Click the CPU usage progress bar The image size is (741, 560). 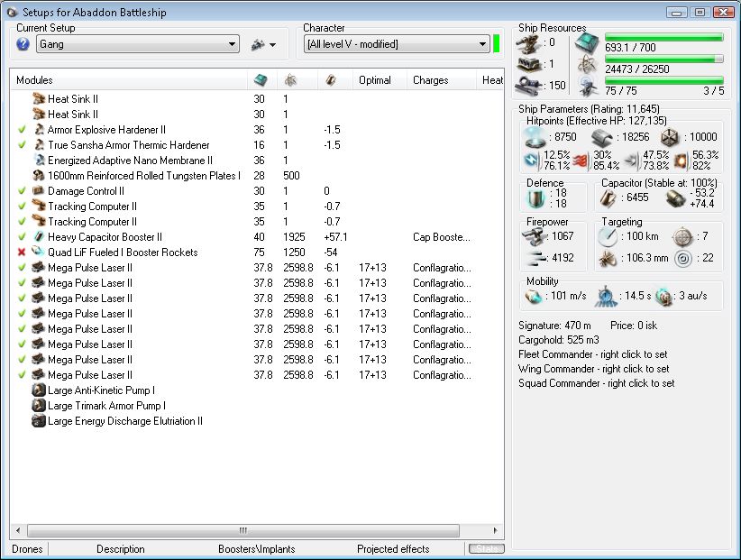pos(664,37)
